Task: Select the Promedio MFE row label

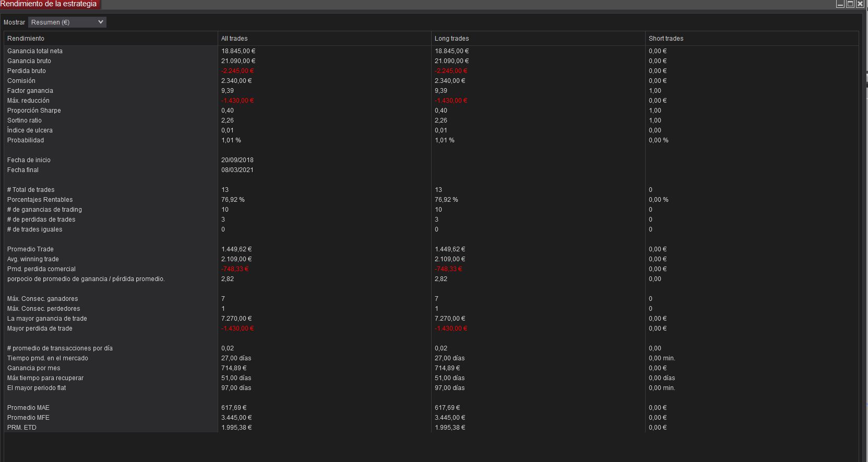Action: tap(28, 418)
